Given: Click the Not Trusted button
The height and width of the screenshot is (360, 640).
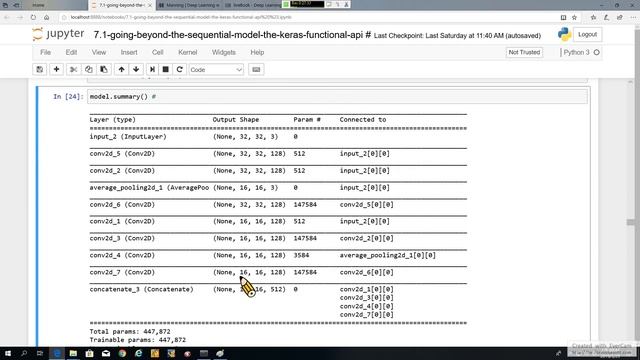Looking at the screenshot, I should [524, 52].
